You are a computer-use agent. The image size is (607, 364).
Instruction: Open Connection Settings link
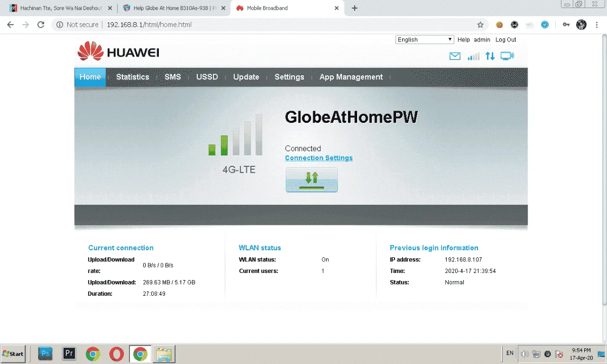(x=319, y=158)
